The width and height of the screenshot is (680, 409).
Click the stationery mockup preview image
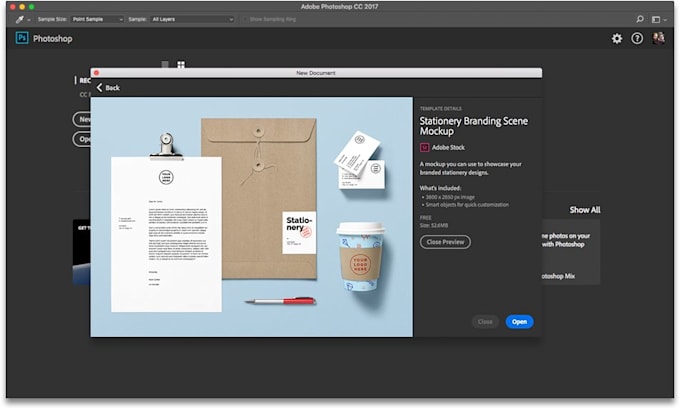[x=252, y=217]
